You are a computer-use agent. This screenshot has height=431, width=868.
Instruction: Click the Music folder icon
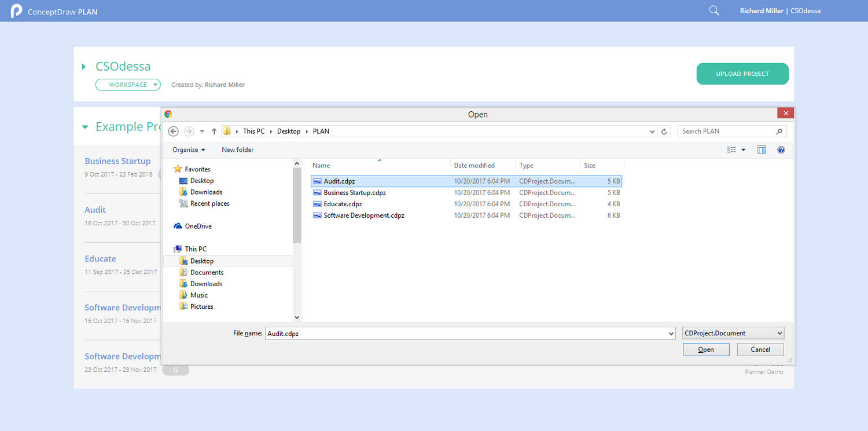click(183, 295)
